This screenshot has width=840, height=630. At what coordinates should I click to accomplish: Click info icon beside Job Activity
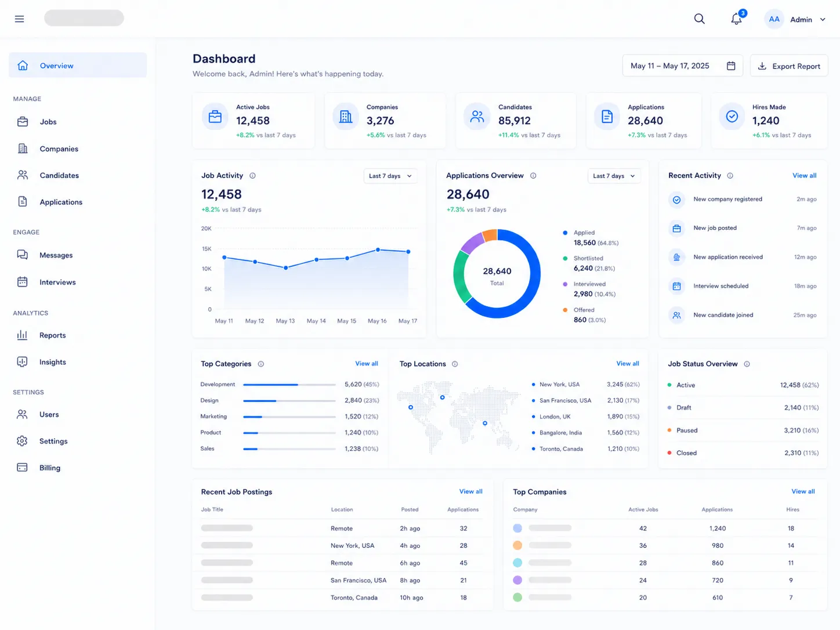252,176
